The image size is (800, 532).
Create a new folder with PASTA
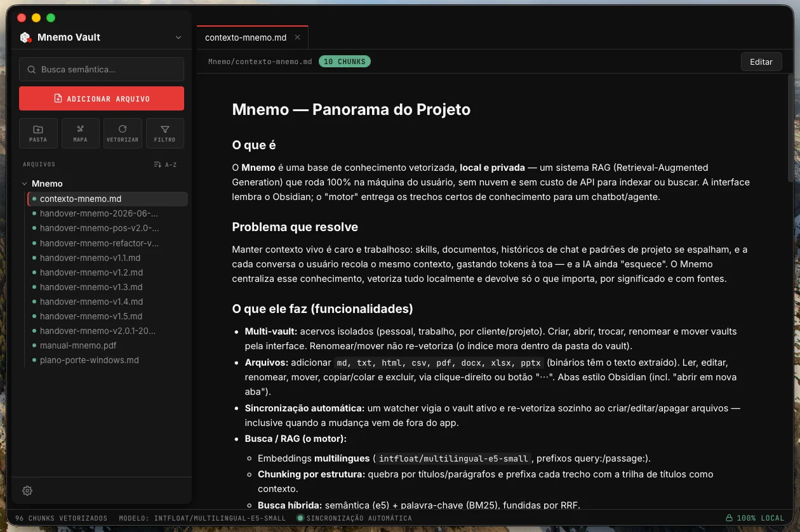click(x=38, y=133)
